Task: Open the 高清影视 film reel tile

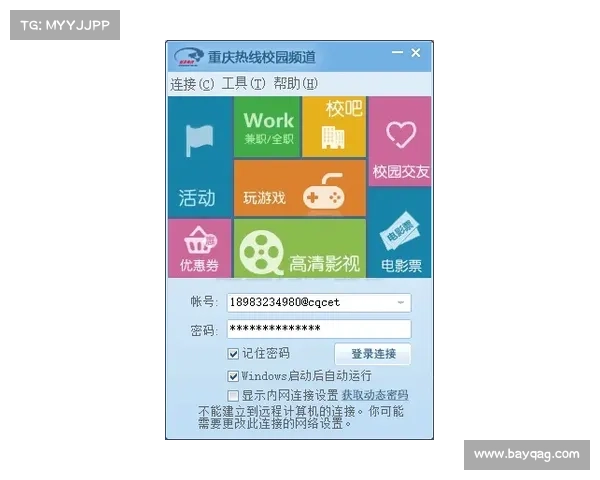Action: (x=300, y=248)
